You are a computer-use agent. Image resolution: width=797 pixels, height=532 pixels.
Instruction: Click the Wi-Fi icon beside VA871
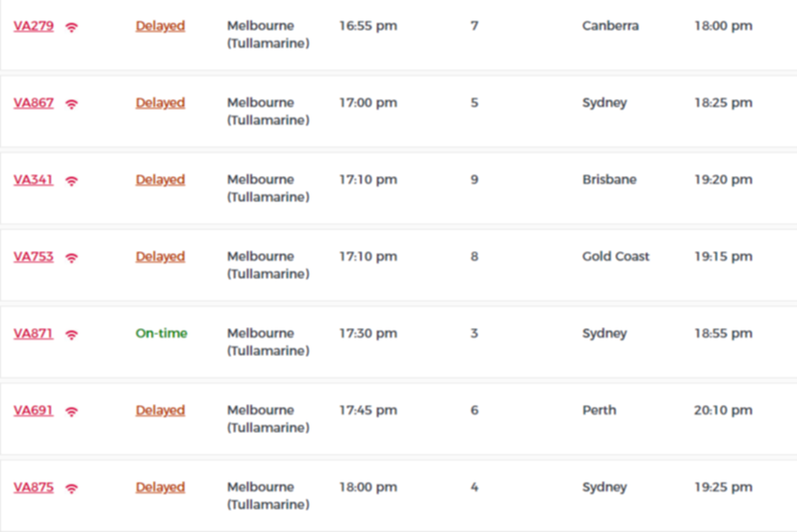click(71, 335)
